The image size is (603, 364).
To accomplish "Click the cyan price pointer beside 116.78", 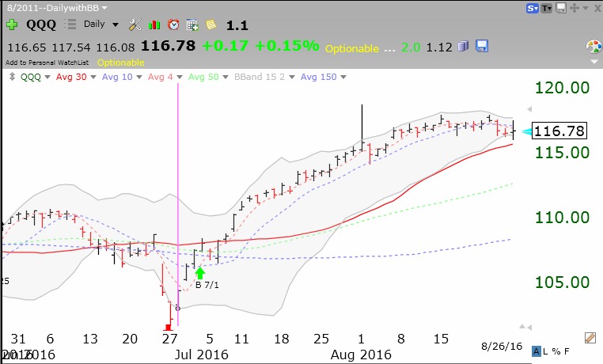I will (526, 131).
